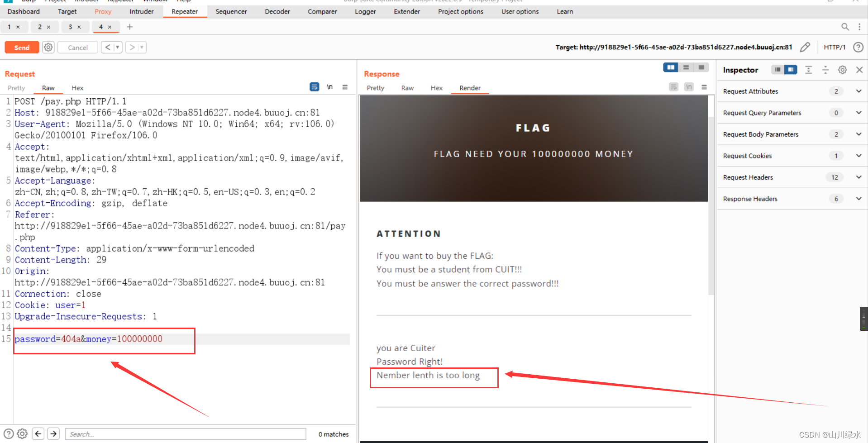Select top-bottom layout view
This screenshot has height=443, width=868.
(686, 67)
